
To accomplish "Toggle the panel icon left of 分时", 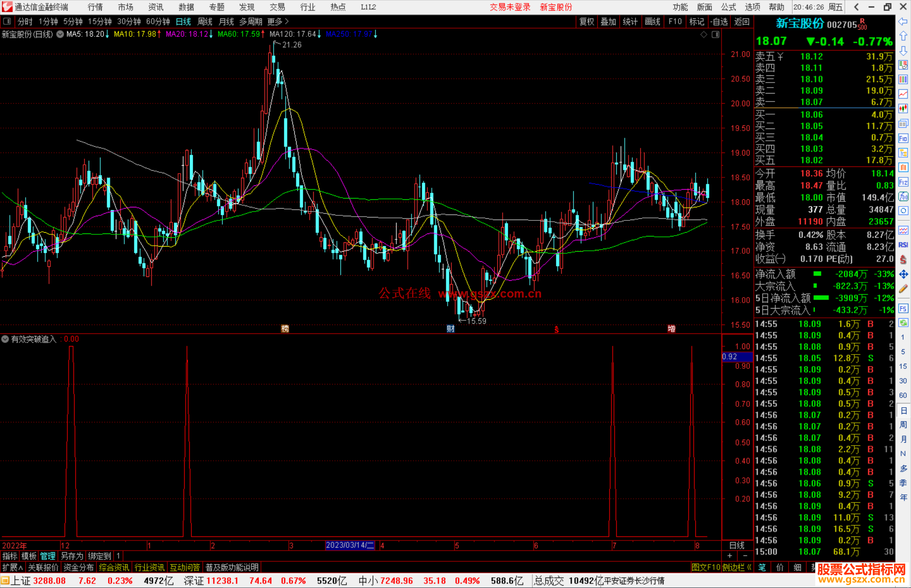I will pyautogui.click(x=7, y=21).
